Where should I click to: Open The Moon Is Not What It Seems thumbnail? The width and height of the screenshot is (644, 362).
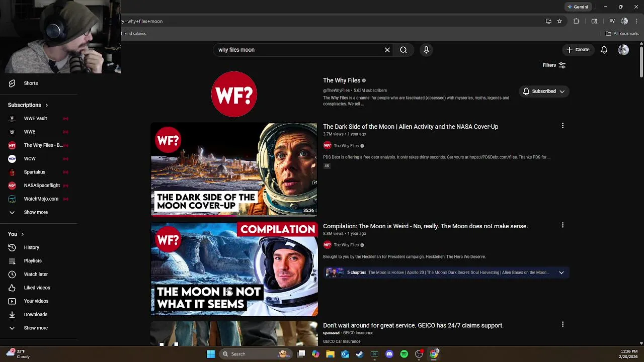(x=234, y=269)
